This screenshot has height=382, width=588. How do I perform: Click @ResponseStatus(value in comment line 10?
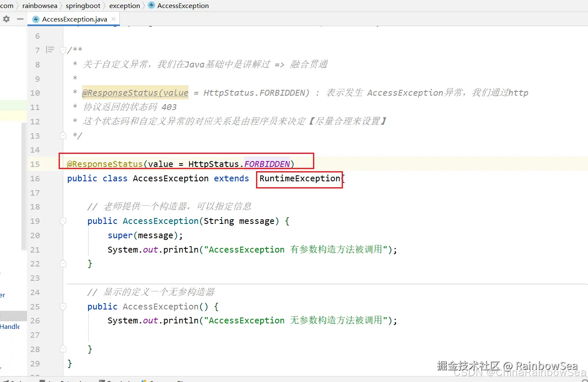coord(135,93)
